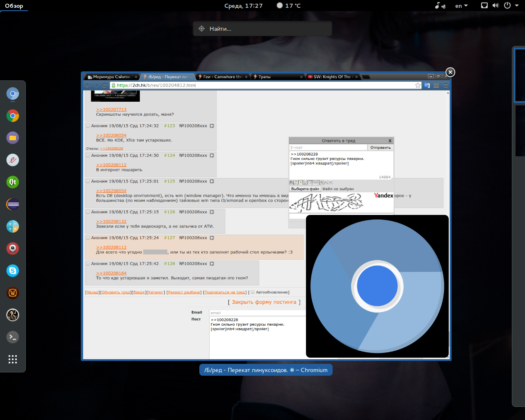Click the Выберите файл button
525x420 pixels.
[x=305, y=189]
